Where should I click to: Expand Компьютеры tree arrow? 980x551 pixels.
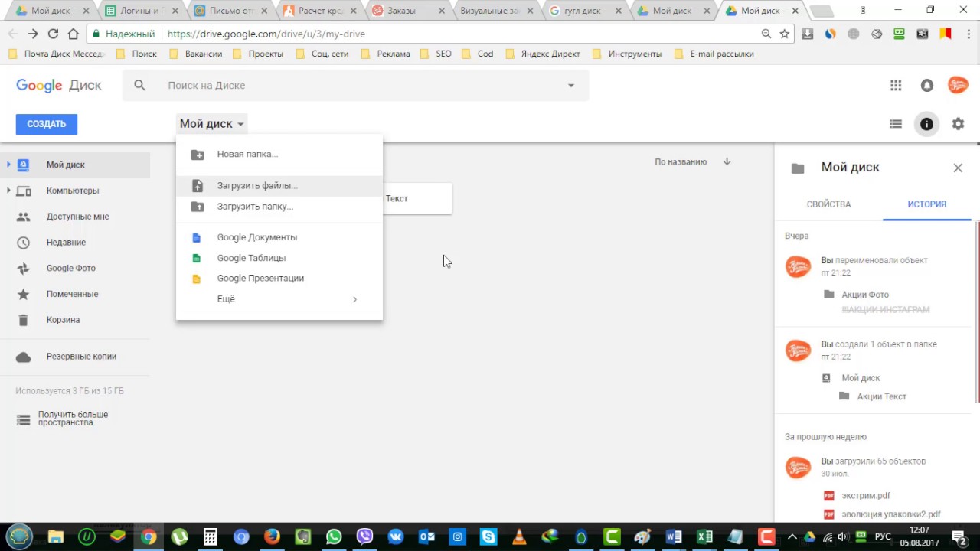pyautogui.click(x=8, y=191)
